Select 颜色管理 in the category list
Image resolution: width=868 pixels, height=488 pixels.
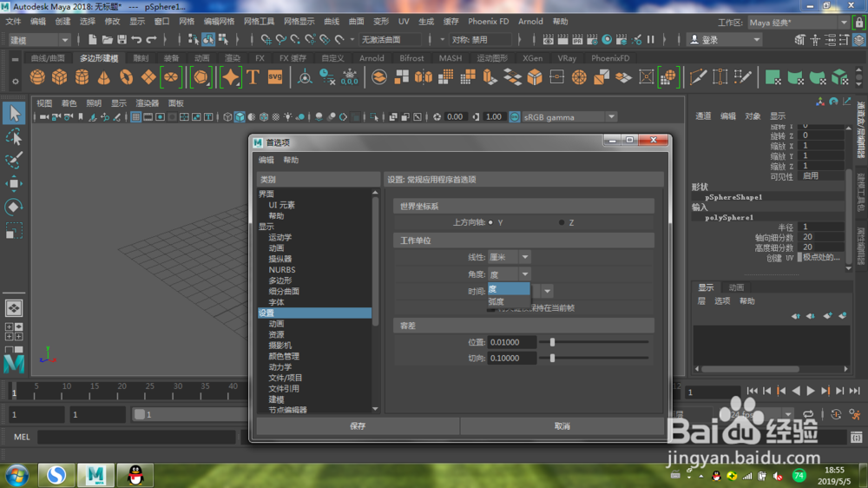pyautogui.click(x=284, y=356)
